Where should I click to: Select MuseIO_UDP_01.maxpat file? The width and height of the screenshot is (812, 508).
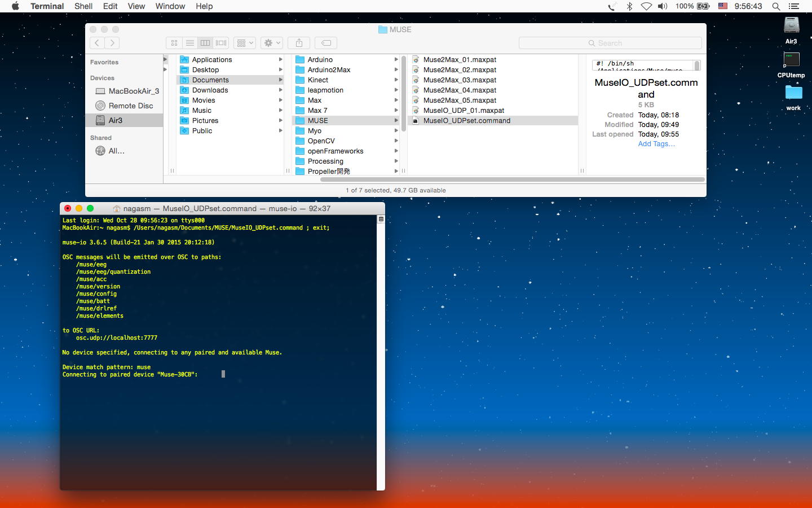(464, 111)
